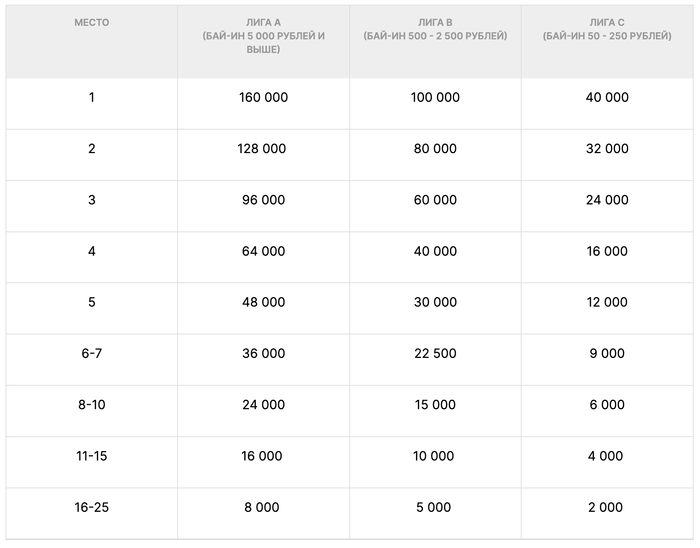This screenshot has width=700, height=548.
Task: Click the 16-25 place row label
Action: [x=92, y=507]
